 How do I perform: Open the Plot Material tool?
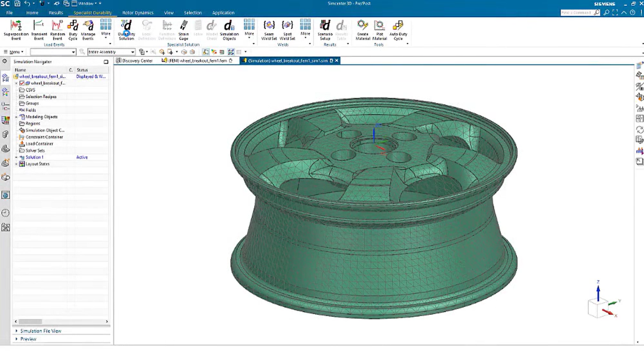379,30
